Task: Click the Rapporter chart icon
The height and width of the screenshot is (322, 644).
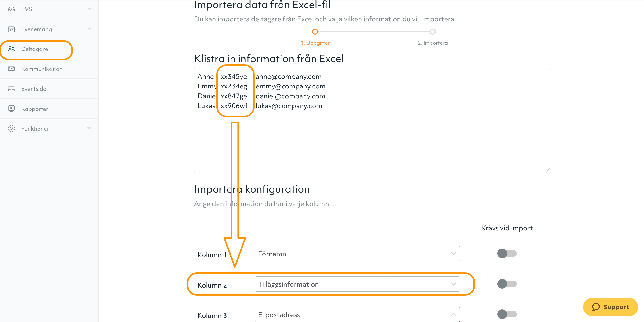Action: [x=11, y=109]
